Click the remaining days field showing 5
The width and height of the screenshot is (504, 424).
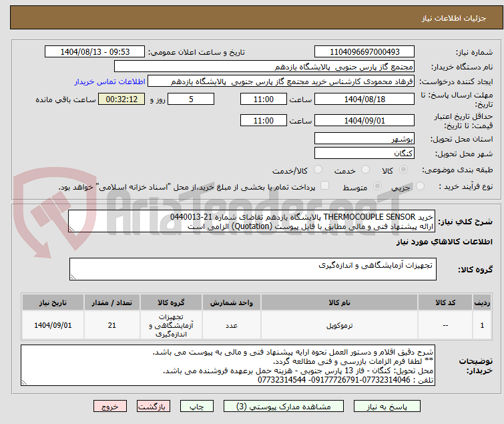[x=191, y=99]
